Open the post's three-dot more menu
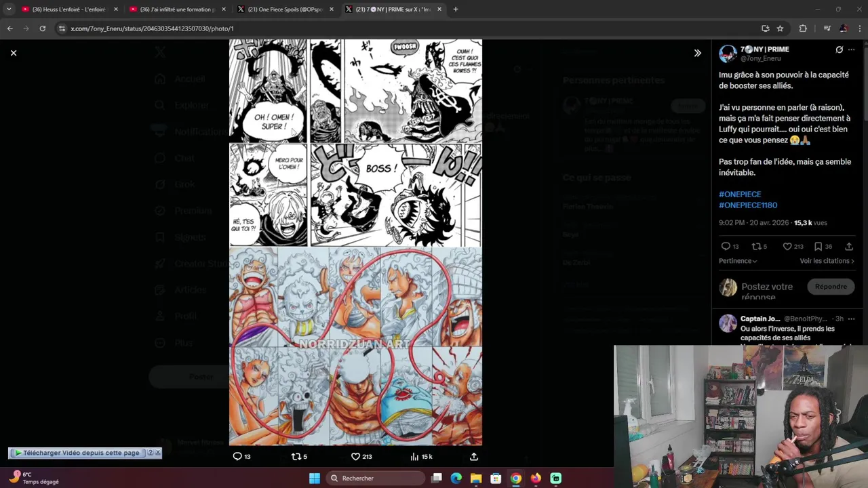The image size is (868, 488). tap(852, 49)
